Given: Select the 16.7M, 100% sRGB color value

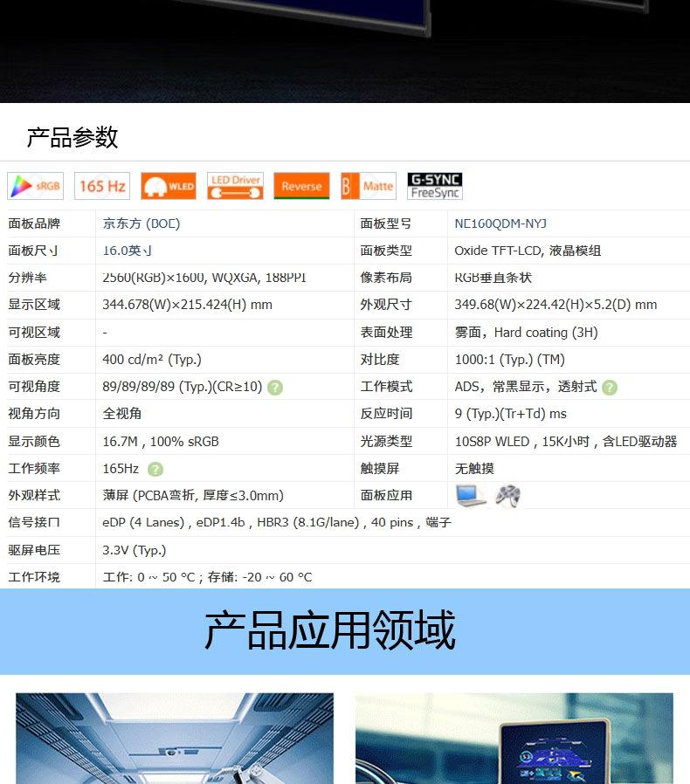Looking at the screenshot, I should [x=161, y=442].
